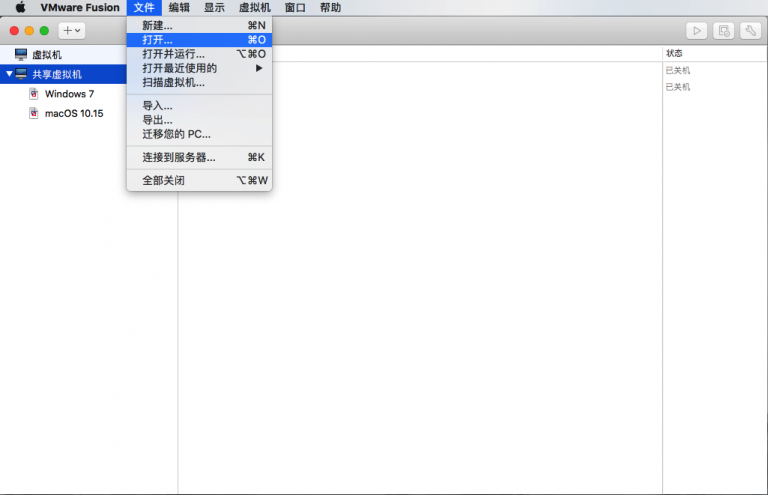
Task: Open the Apple menu
Action: coord(20,7)
